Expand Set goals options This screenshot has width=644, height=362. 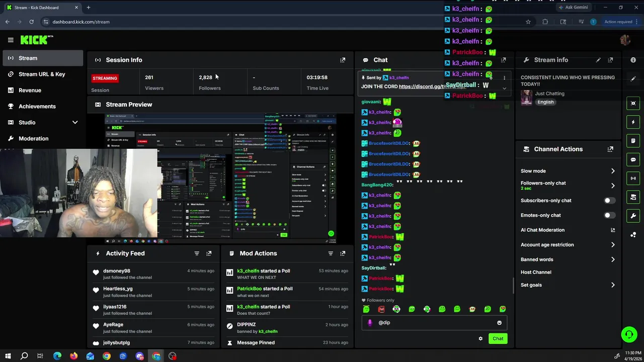pos(613,285)
